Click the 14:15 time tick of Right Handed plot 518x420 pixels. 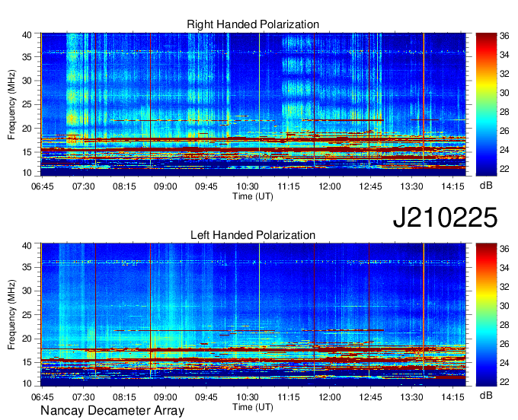click(x=452, y=186)
